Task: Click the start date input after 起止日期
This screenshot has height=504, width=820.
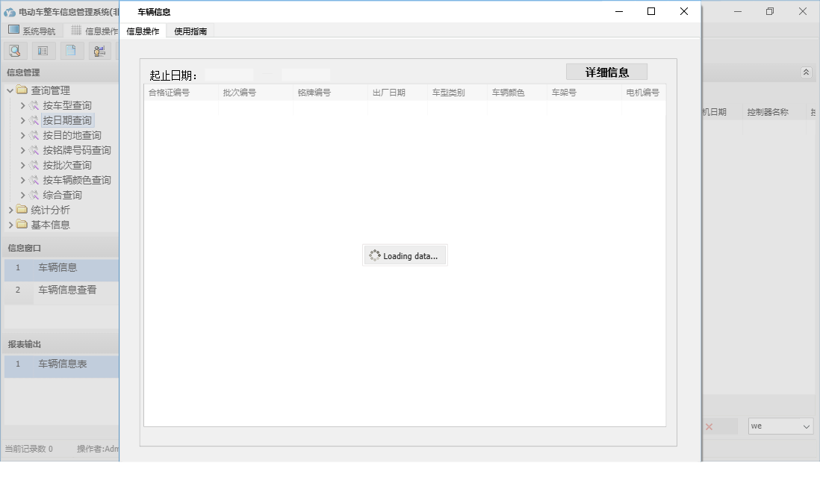Action: [x=228, y=75]
